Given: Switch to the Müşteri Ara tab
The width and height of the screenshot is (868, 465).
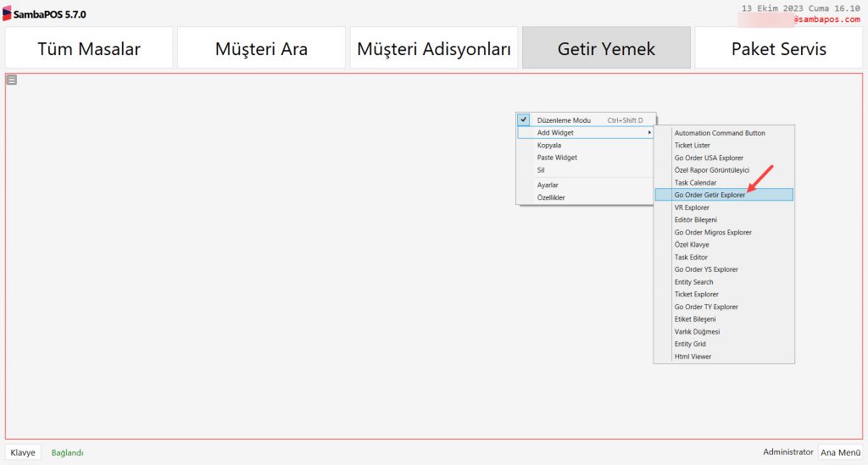Looking at the screenshot, I should point(261,48).
